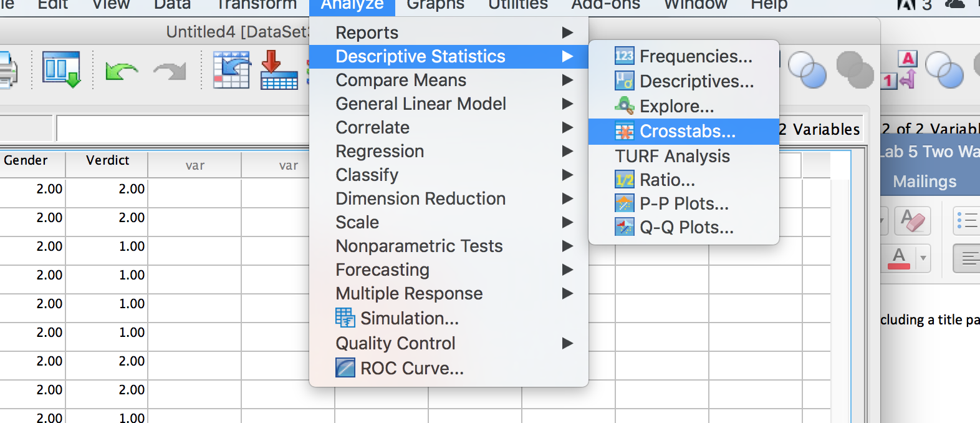Screen dimensions: 980x423
Task: Select Nonparametric Tests in the Analyze menu
Action: click(x=449, y=246)
